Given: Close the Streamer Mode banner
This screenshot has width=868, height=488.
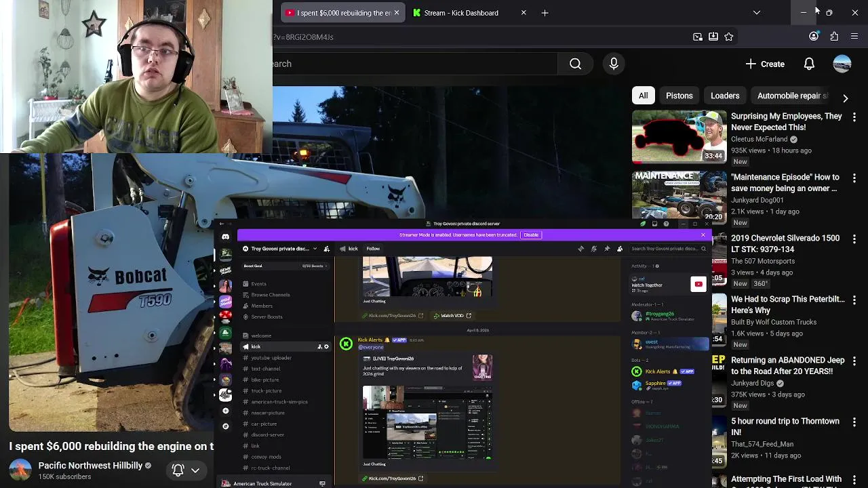Looking at the screenshot, I should 703,235.
